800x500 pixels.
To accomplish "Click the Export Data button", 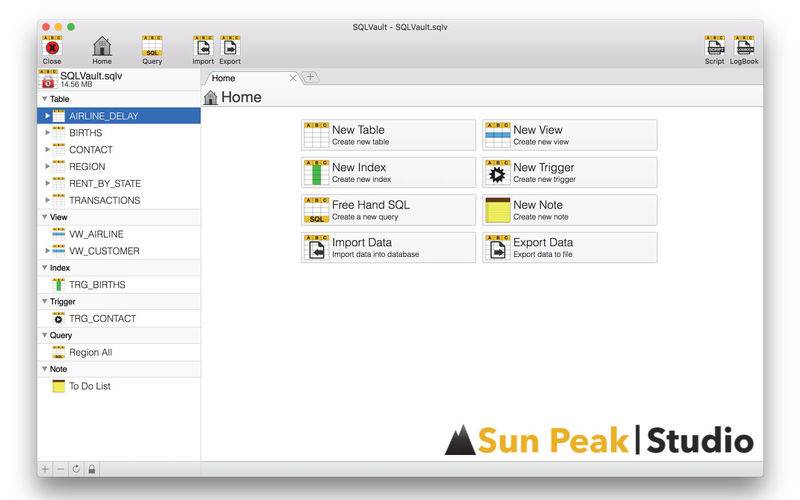I will (569, 247).
